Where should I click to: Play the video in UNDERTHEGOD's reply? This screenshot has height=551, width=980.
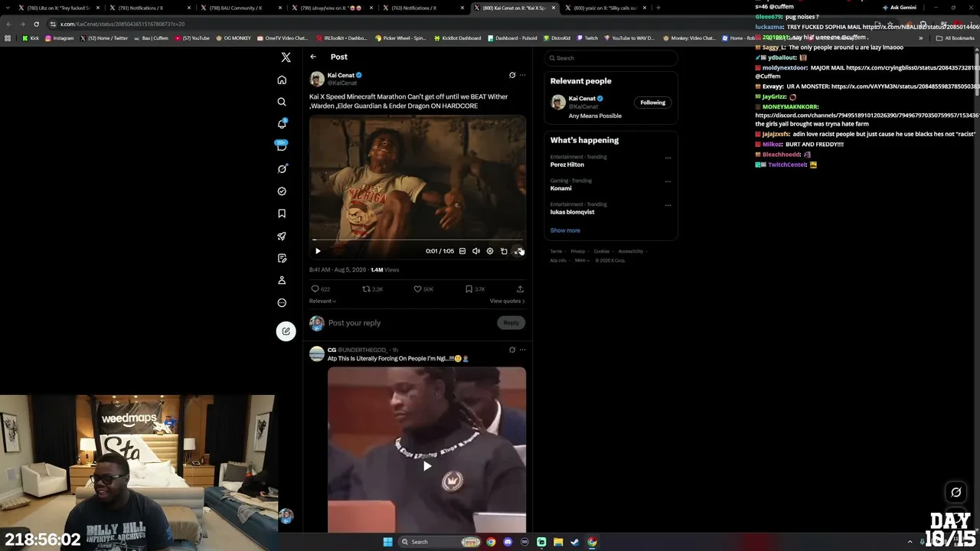427,466
